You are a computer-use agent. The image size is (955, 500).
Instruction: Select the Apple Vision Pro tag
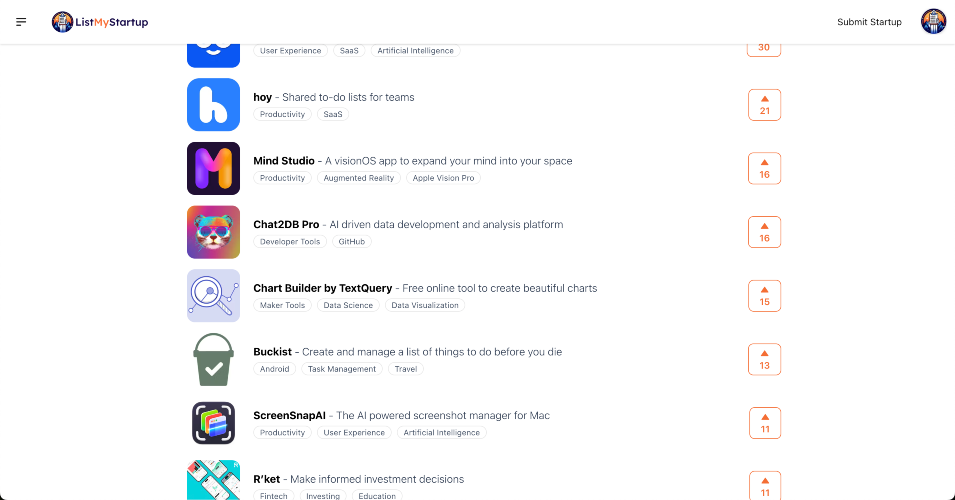(x=443, y=178)
